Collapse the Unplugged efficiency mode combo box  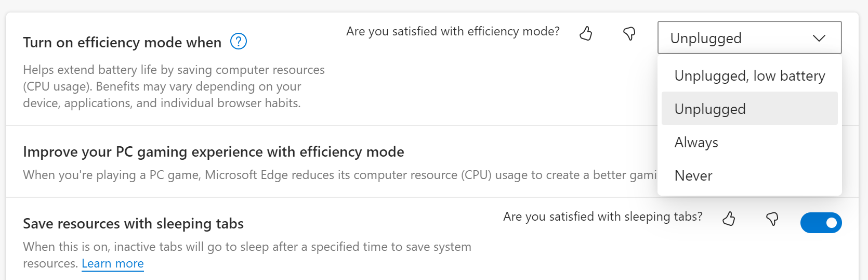point(749,37)
